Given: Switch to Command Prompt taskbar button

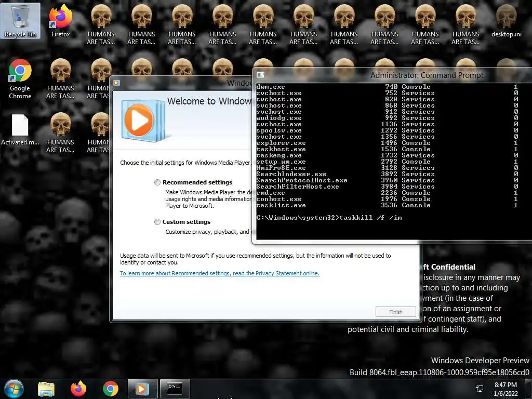Looking at the screenshot, I should point(175,389).
